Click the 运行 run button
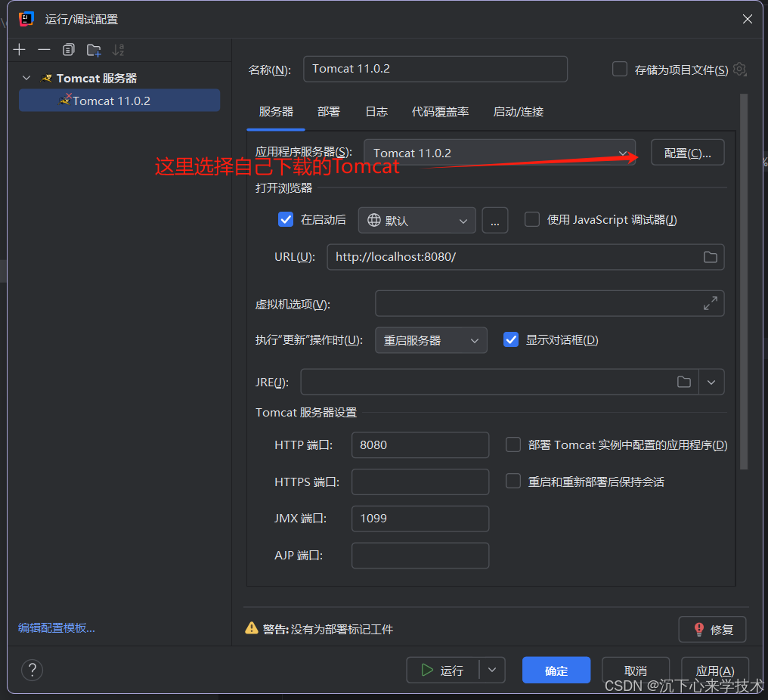Viewport: 768px width, 700px height. coord(443,670)
